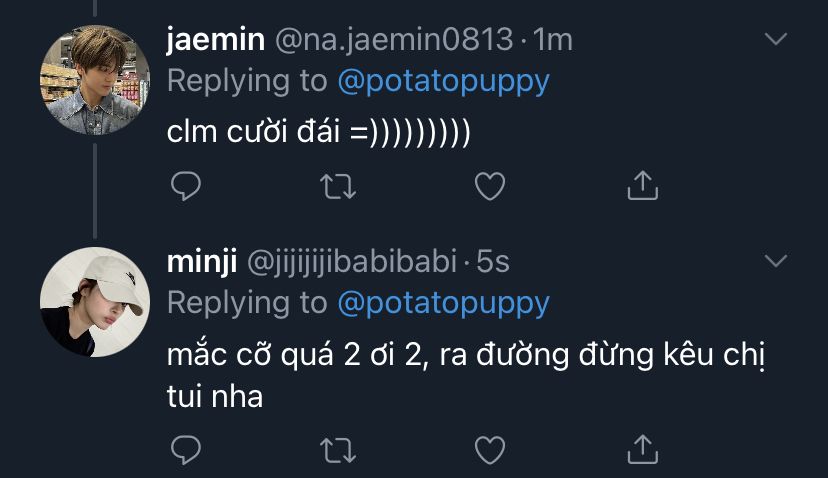Reply to jaemin's tweet
The image size is (828, 478).
point(186,185)
